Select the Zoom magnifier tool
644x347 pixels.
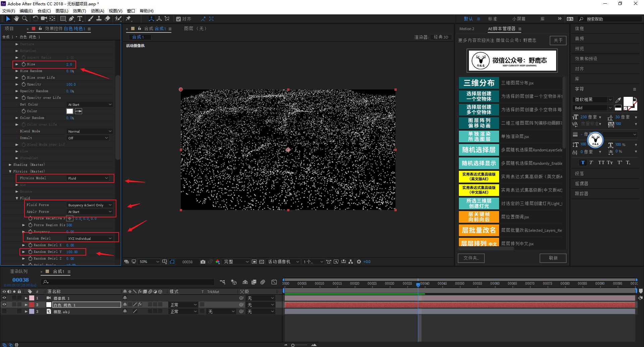25,19
